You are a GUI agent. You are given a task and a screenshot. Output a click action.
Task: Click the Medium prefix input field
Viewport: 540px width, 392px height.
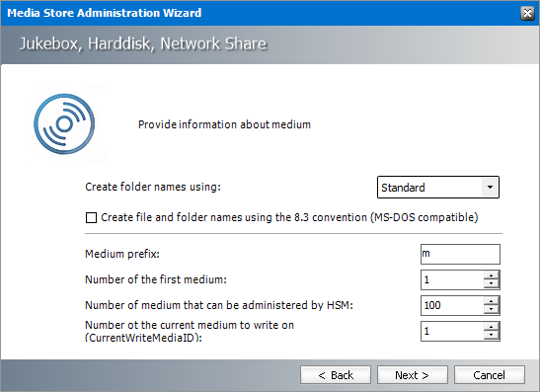coord(460,254)
